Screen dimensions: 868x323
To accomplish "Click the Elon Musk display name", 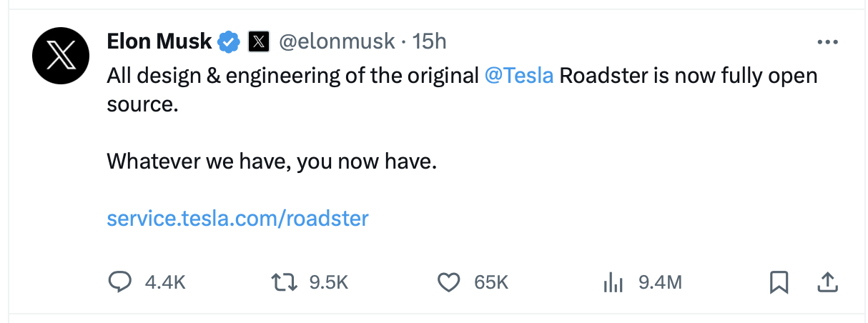I will pyautogui.click(x=159, y=42).
